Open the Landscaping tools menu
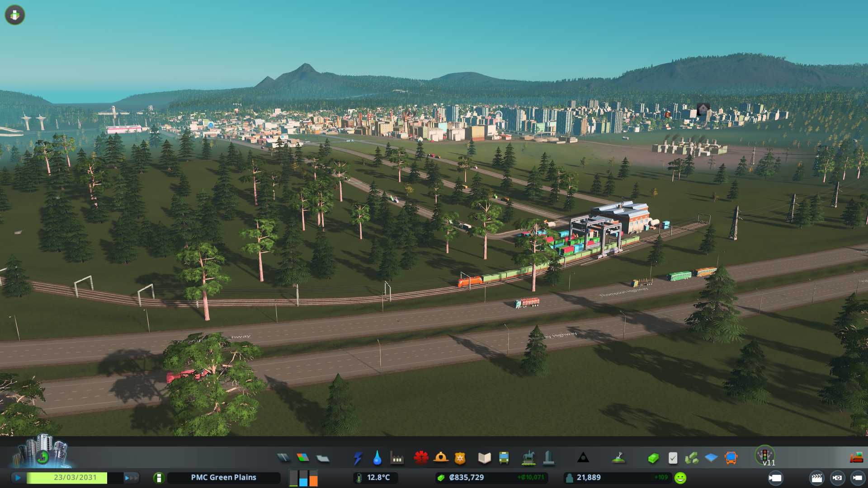This screenshot has width=868, height=488. [618, 458]
